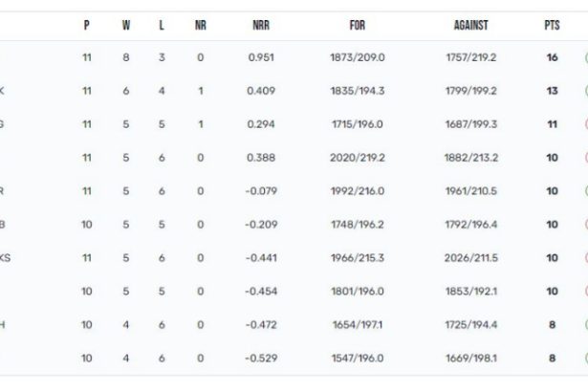Click the W wins column header
Image resolution: width=588 pixels, height=392 pixels.
126,26
